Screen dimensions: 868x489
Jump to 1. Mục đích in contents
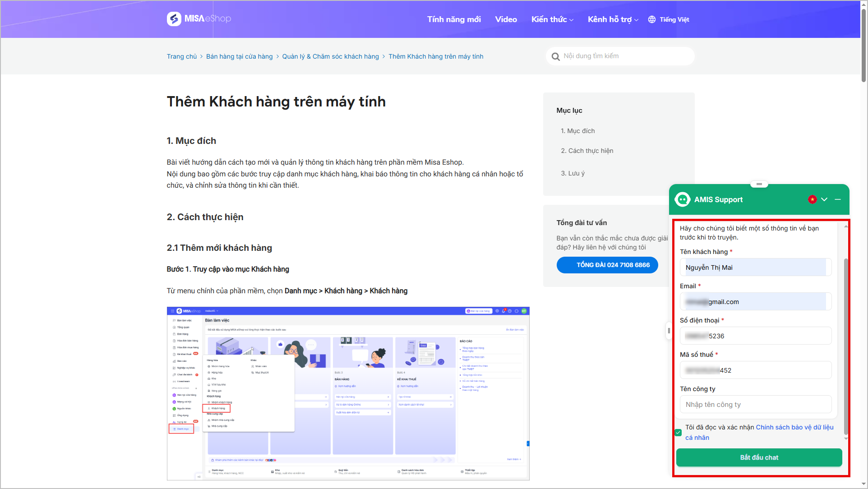578,131
